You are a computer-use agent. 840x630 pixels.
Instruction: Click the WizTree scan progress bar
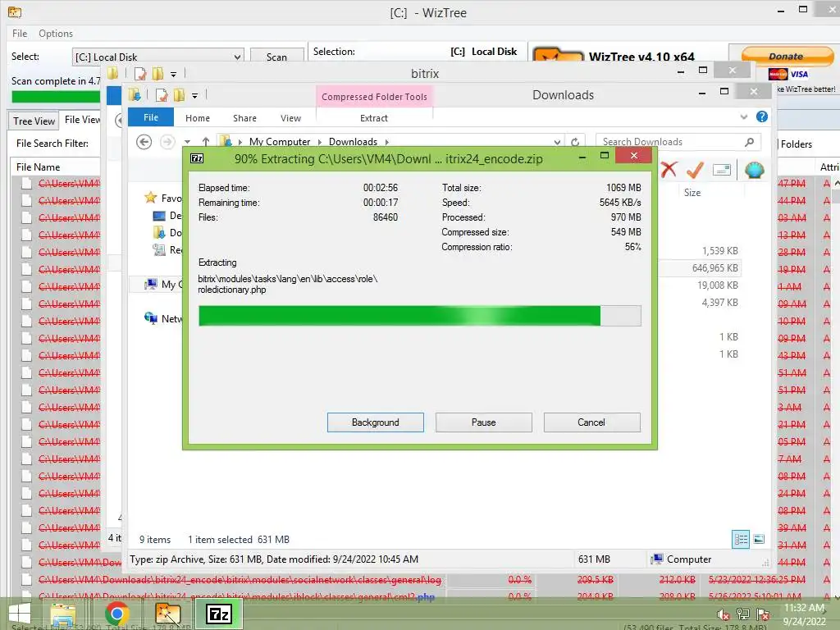tap(56, 97)
